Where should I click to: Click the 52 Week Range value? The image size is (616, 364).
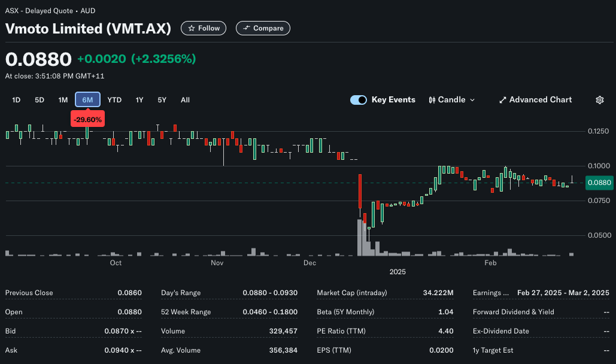[x=270, y=312]
